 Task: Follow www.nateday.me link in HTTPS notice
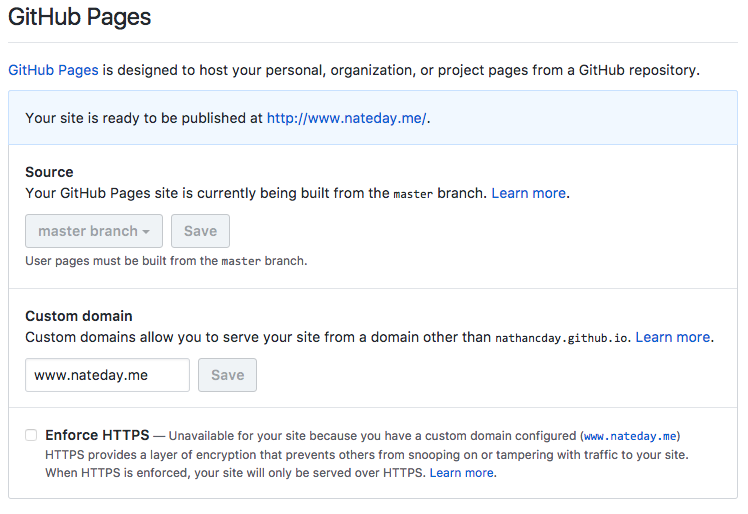click(x=630, y=436)
